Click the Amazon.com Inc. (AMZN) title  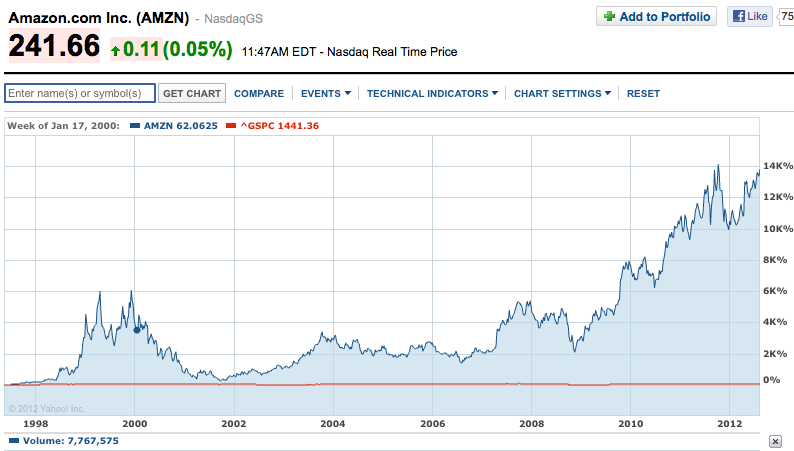click(x=99, y=18)
